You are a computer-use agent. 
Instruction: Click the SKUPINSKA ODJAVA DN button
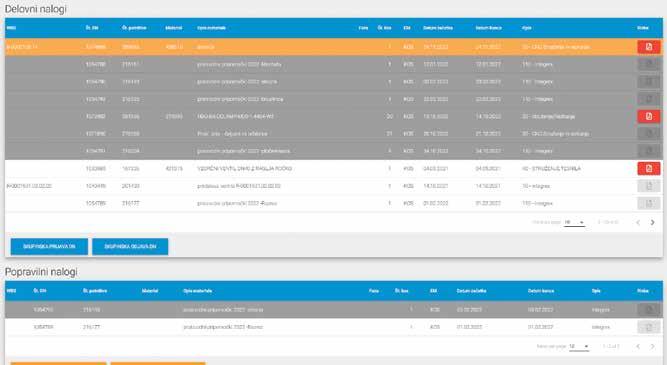pos(130,247)
